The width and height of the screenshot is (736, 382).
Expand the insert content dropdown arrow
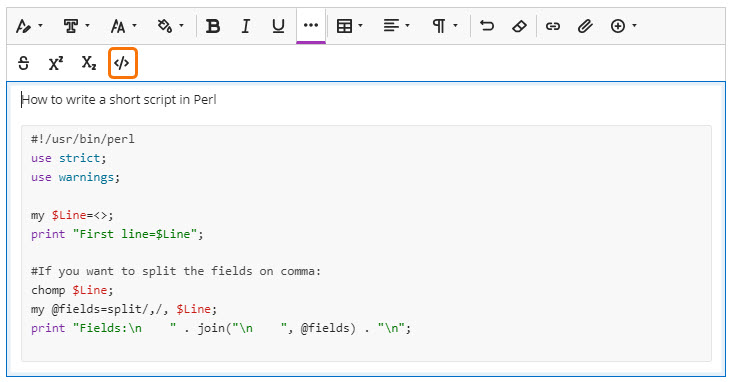click(635, 25)
